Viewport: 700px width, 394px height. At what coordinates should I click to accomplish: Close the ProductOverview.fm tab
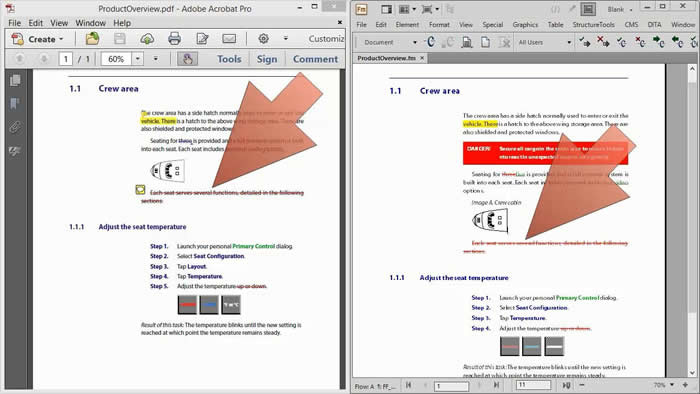[x=422, y=58]
